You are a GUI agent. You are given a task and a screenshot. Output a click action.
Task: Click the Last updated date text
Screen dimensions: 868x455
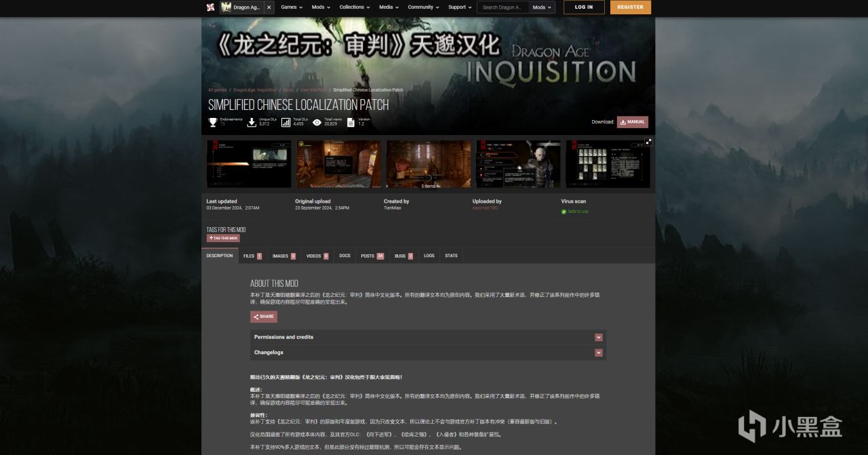233,208
